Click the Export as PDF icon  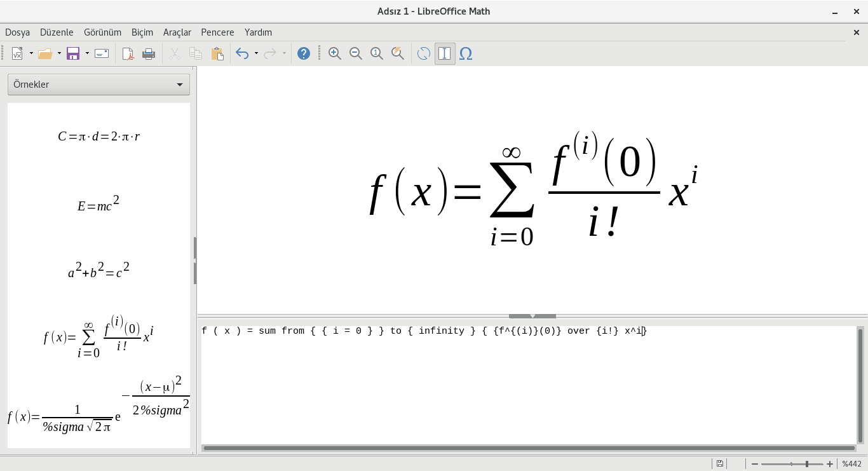(128, 54)
